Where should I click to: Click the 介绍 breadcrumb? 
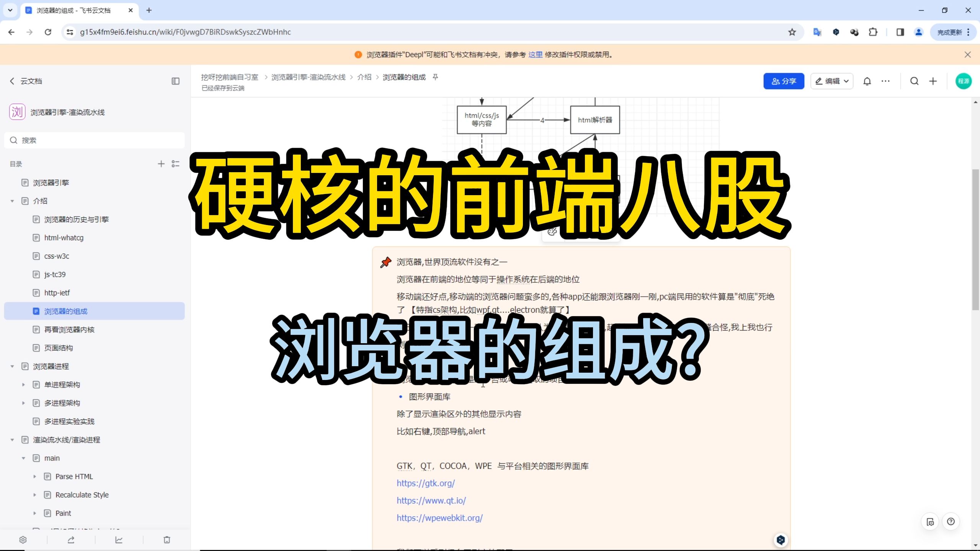tap(364, 77)
